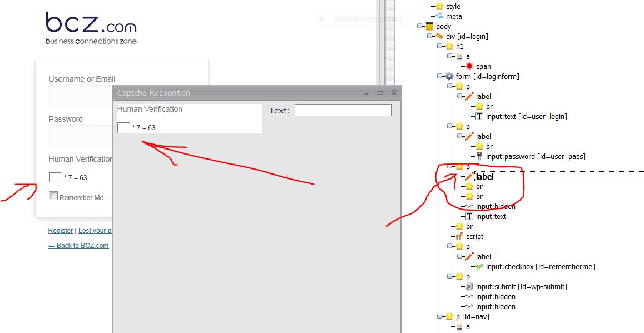This screenshot has width=644, height=333.
Task: Maximize the Captcha Recognition window
Action: 380,93
